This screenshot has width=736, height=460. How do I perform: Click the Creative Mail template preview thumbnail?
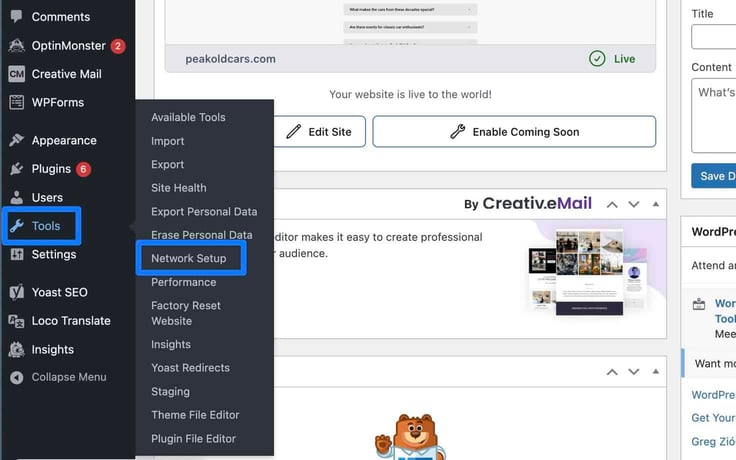pos(588,272)
